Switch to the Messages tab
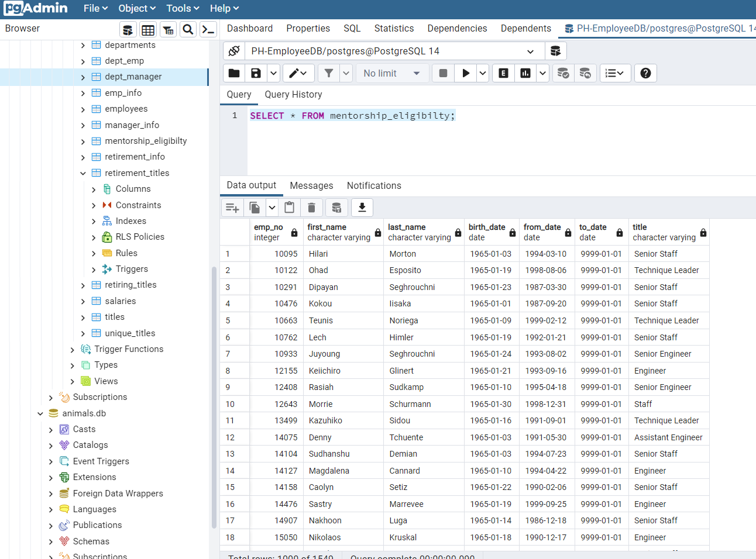 pos(311,185)
